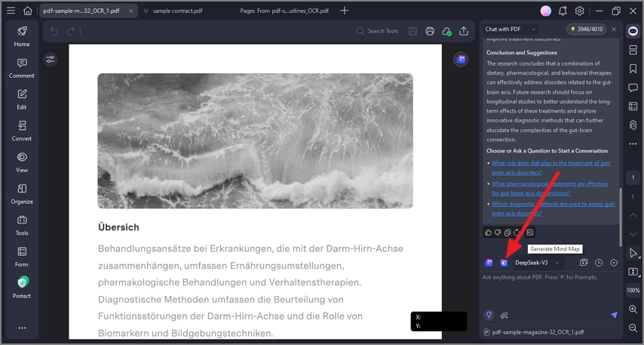Click the 3946/4010 credits counter
The width and height of the screenshot is (644, 345).
coord(587,29)
